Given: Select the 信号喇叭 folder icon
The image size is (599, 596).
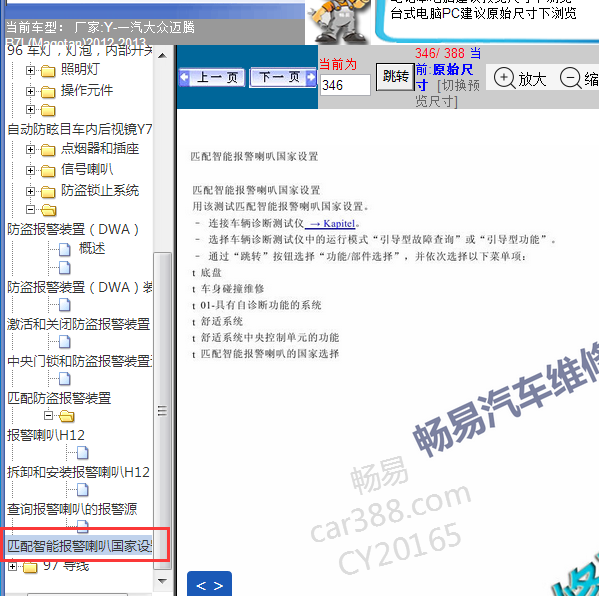Looking at the screenshot, I should [x=48, y=171].
